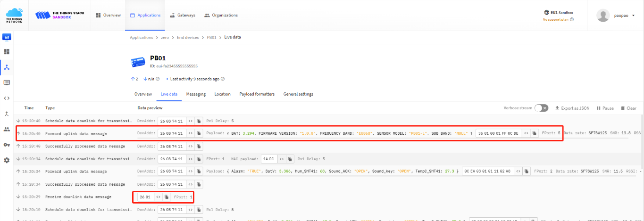Screen dimensions: 644x221
Task: Copy MAC payload 1A DC
Action: 291,159
